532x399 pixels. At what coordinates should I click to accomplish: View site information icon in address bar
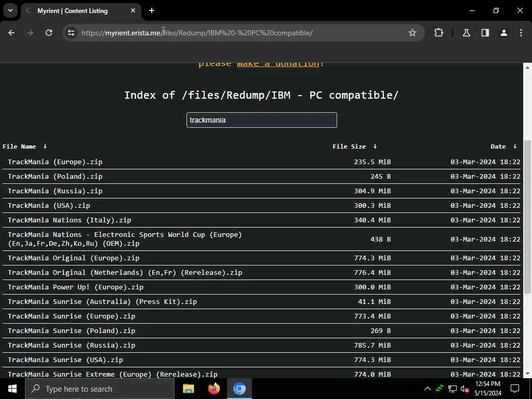coord(71,33)
